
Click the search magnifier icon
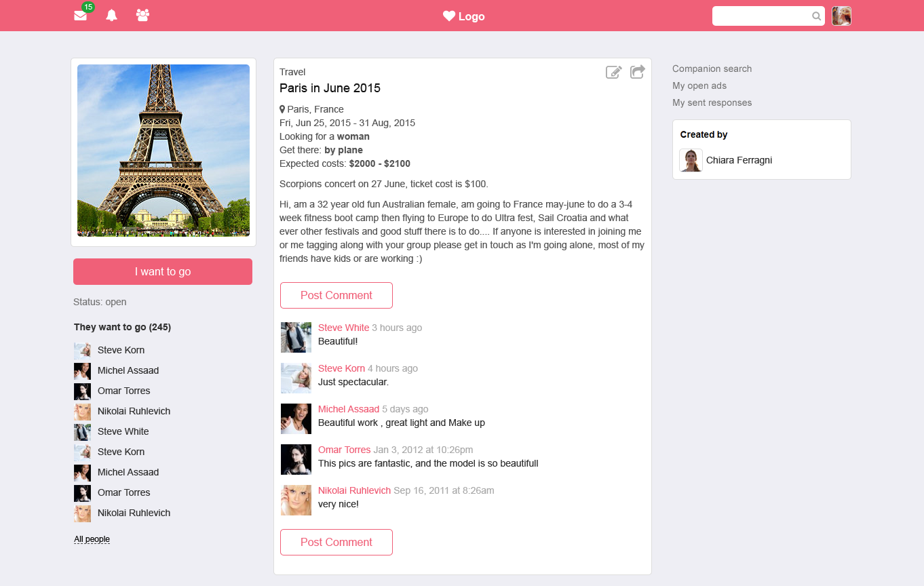click(x=816, y=16)
